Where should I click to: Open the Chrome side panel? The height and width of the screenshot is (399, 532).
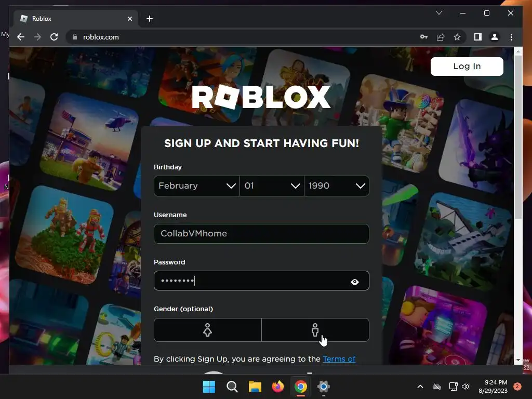tap(478, 37)
